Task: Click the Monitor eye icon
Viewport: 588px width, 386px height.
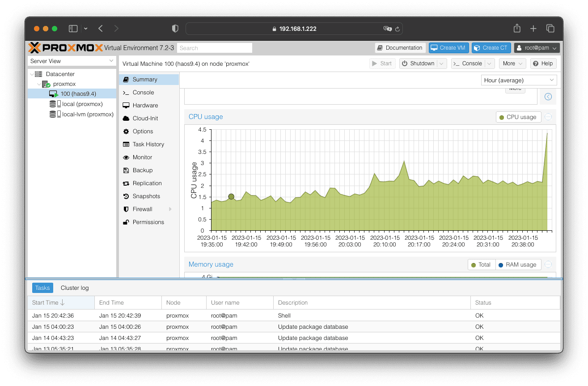Action: (126, 157)
